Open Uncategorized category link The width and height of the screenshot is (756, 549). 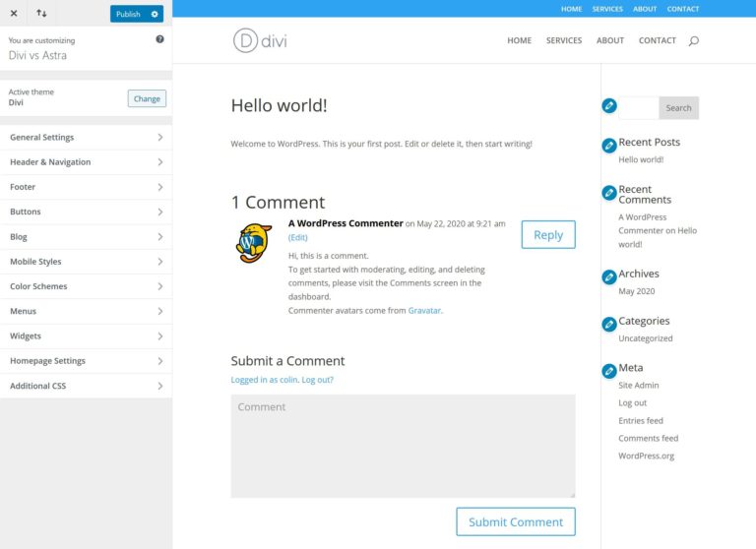[x=645, y=338]
